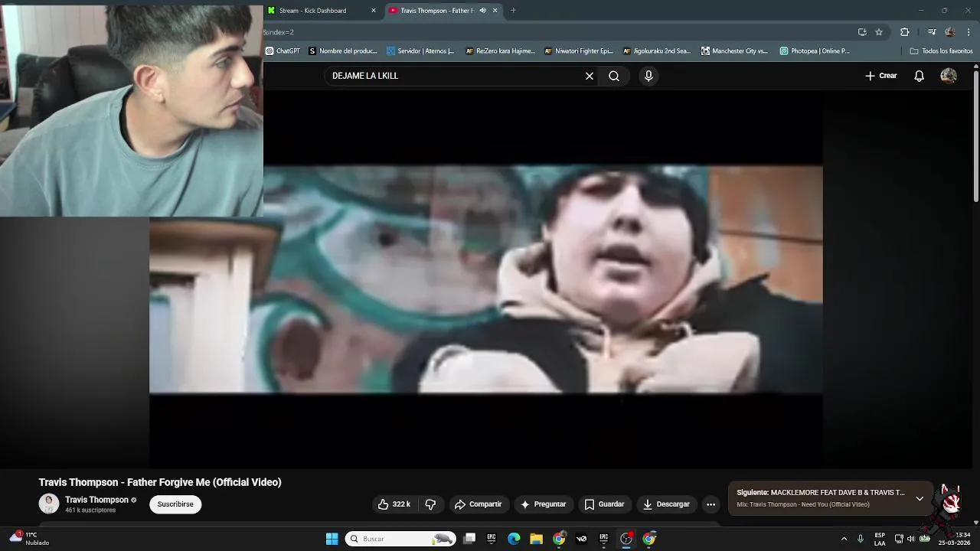Open File Explorer from the taskbar
The height and width of the screenshot is (551, 980).
coord(536,539)
